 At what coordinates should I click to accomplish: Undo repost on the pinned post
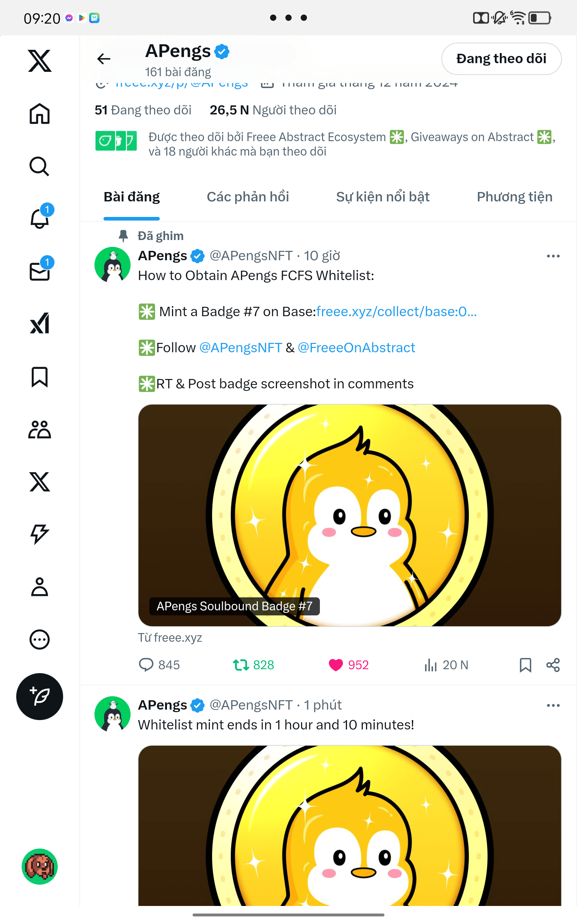coord(241,665)
